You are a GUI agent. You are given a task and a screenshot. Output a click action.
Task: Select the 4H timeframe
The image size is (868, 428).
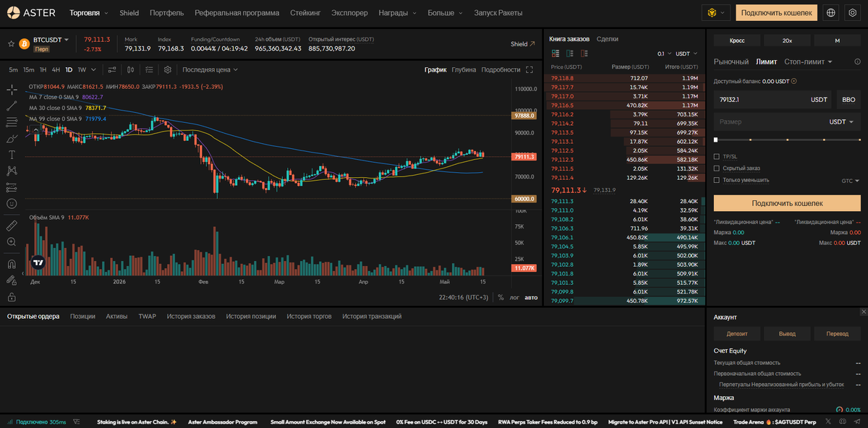[56, 70]
